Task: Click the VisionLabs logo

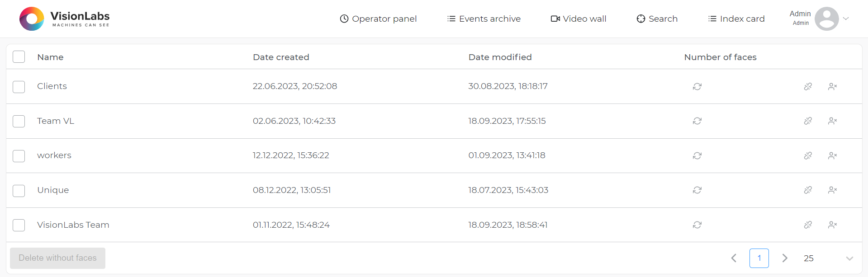Action: pyautogui.click(x=65, y=19)
